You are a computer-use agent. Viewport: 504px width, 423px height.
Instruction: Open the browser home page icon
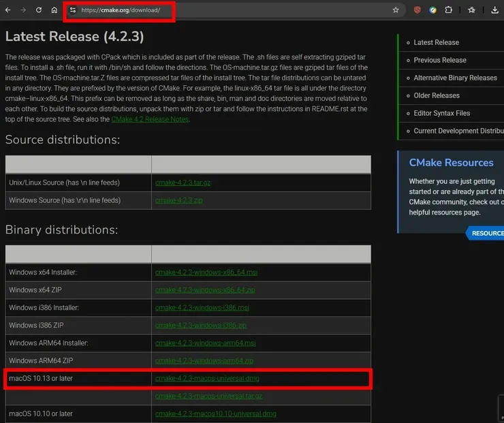pos(54,10)
